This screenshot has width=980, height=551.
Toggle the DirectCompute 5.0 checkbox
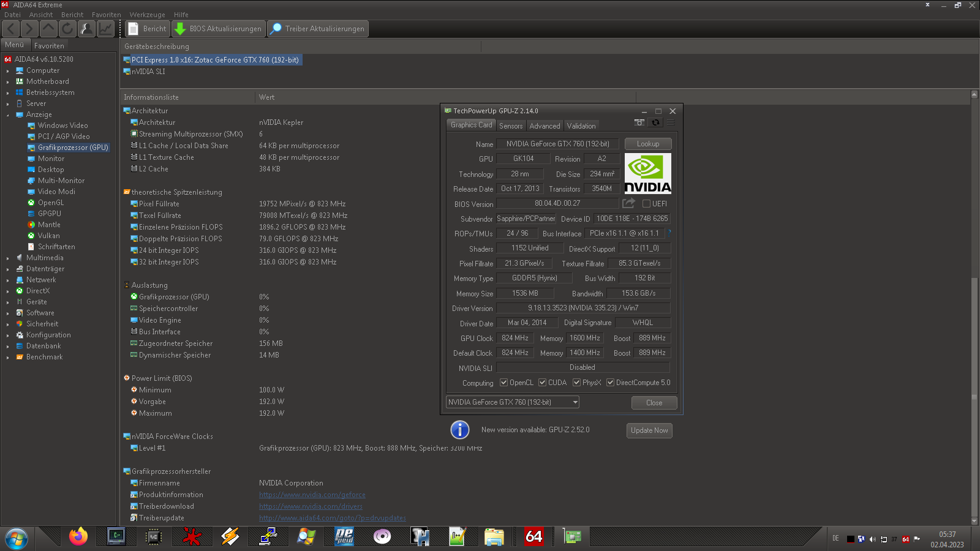point(610,383)
